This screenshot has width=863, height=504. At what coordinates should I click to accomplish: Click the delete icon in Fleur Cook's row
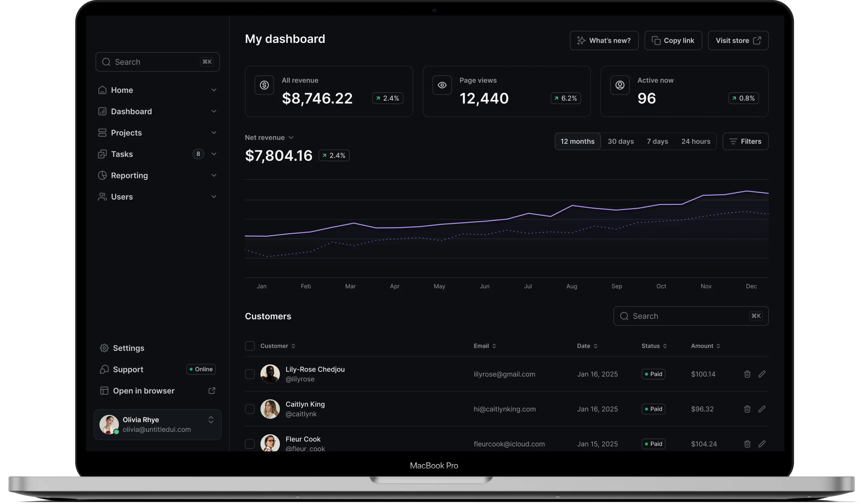pos(747,444)
